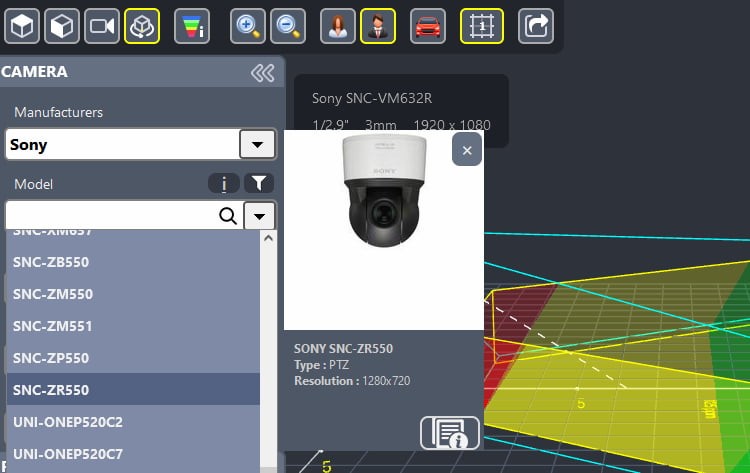Click the export share arrow icon

(536, 26)
